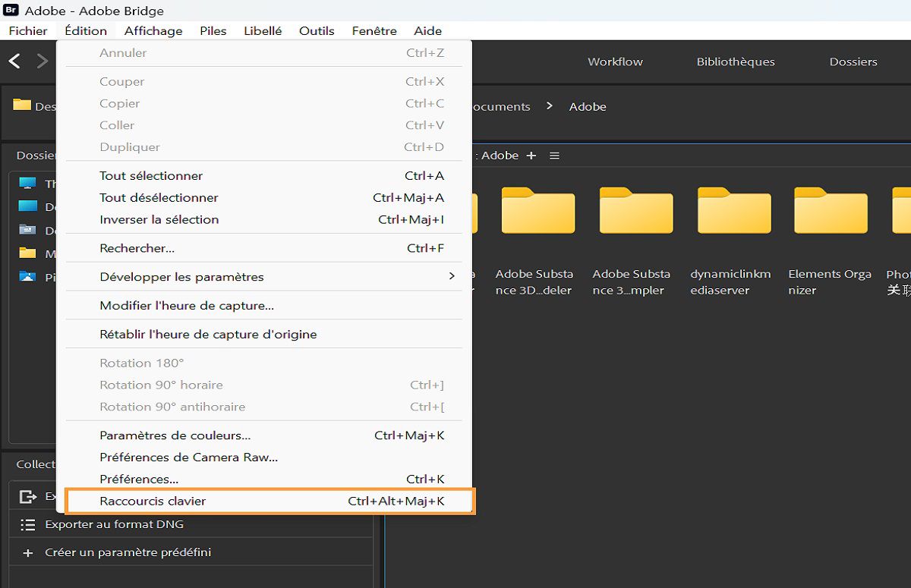This screenshot has height=588, width=911.
Task: Select the dynamiclinkmediaserver folder
Action: tap(734, 210)
